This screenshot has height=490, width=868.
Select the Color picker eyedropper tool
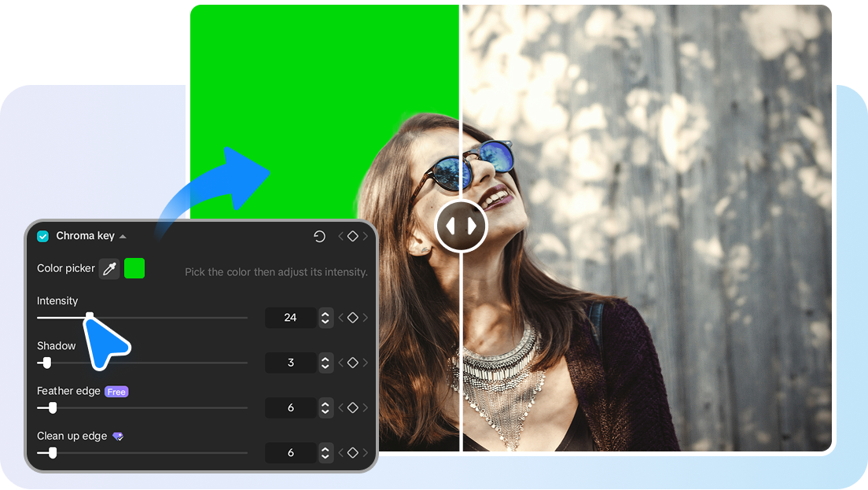110,267
